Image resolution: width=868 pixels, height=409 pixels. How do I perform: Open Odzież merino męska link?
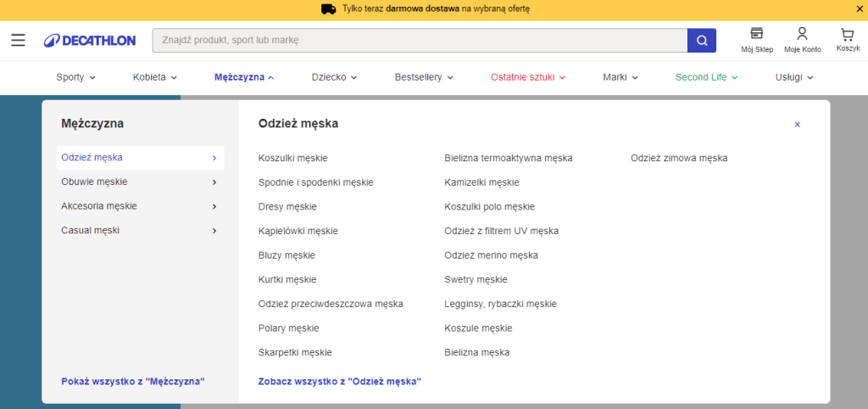coord(491,255)
